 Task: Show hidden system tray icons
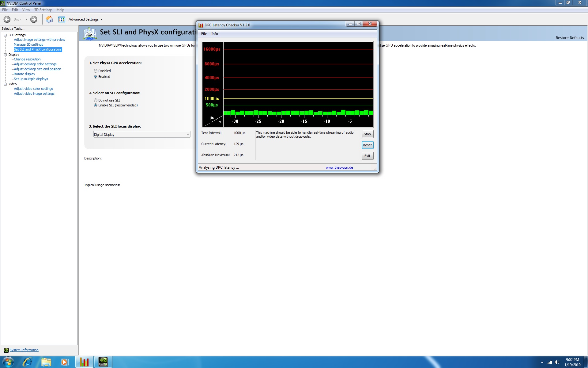coord(542,362)
